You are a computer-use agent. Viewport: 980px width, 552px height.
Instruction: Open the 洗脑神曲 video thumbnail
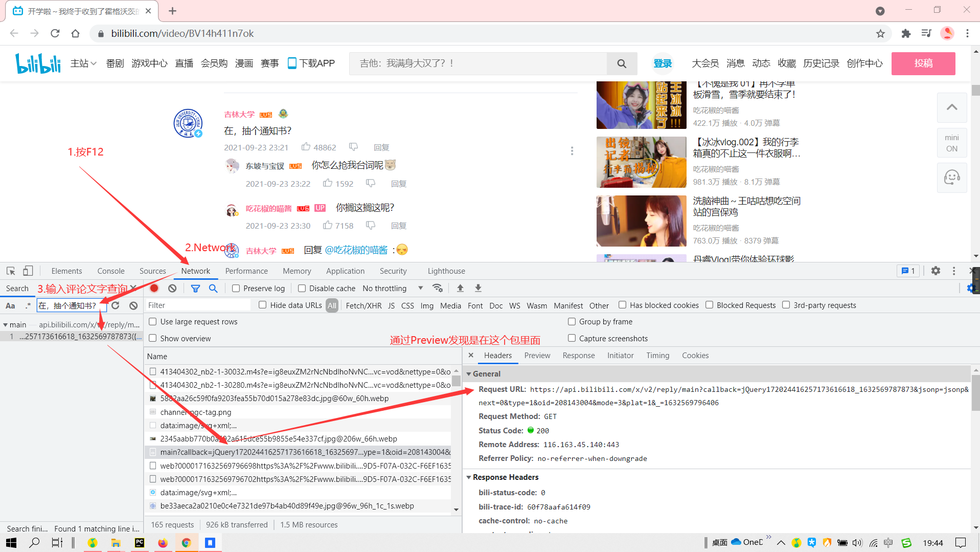641,221
